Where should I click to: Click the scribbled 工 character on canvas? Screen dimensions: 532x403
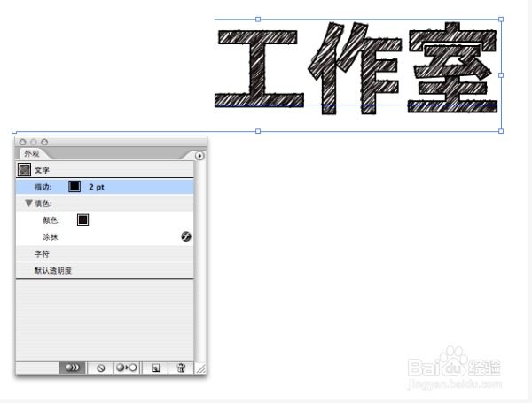(259, 68)
